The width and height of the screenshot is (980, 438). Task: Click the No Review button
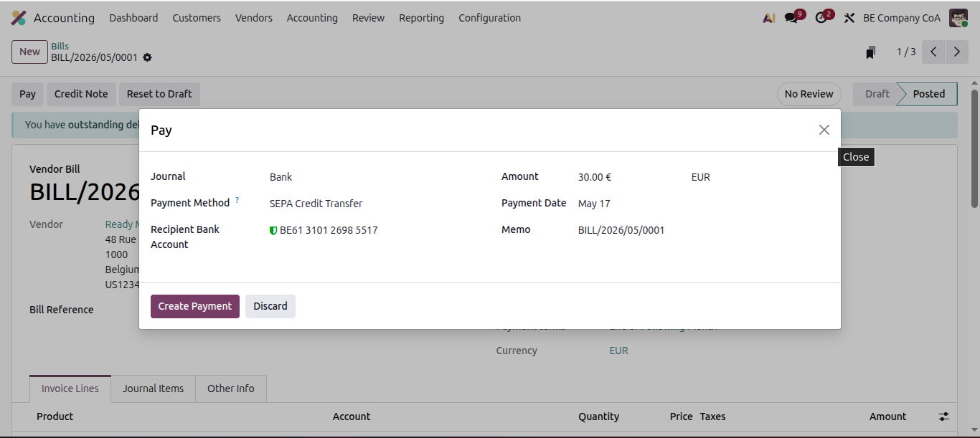point(809,94)
